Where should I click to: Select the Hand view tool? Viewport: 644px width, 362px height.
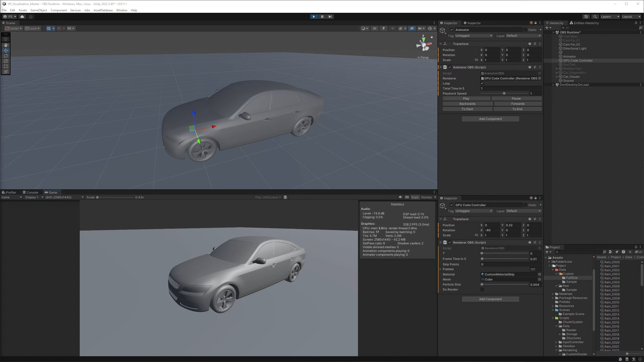tap(6, 45)
